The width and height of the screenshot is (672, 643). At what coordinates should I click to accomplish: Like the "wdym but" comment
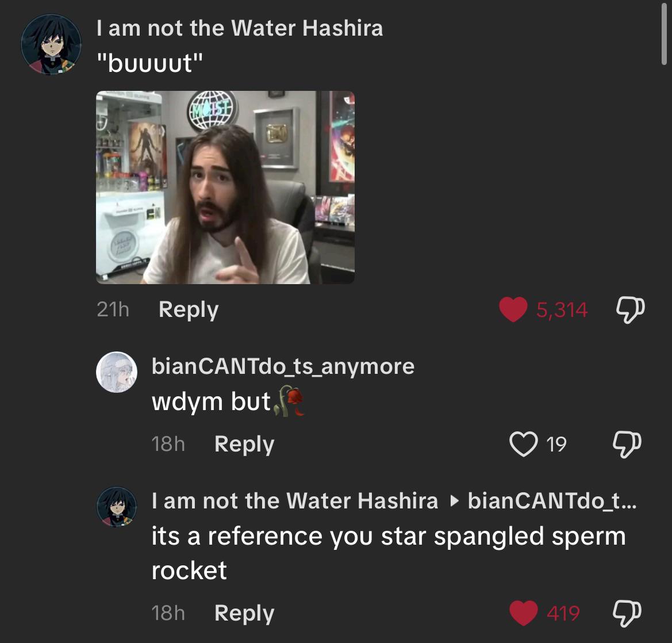tap(523, 444)
